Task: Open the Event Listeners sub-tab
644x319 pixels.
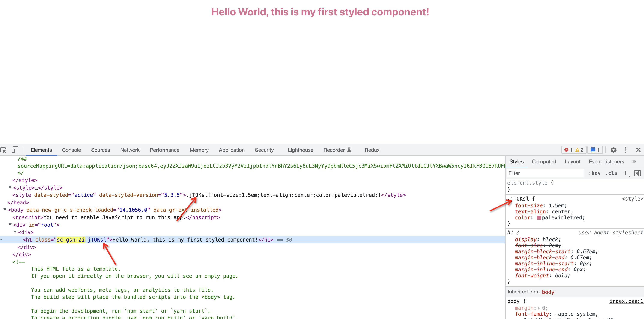Action: tap(606, 161)
